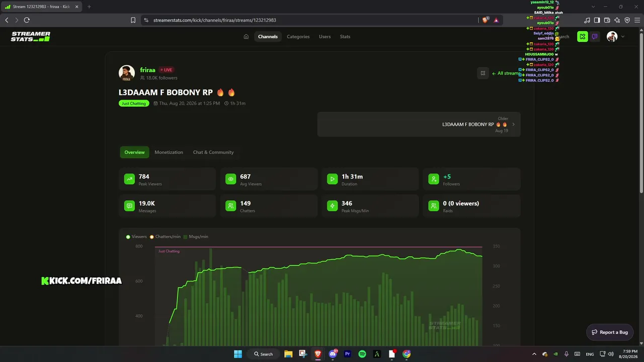Switch platform to Kick using green icon
The width and height of the screenshot is (644, 362).
pyautogui.click(x=583, y=37)
